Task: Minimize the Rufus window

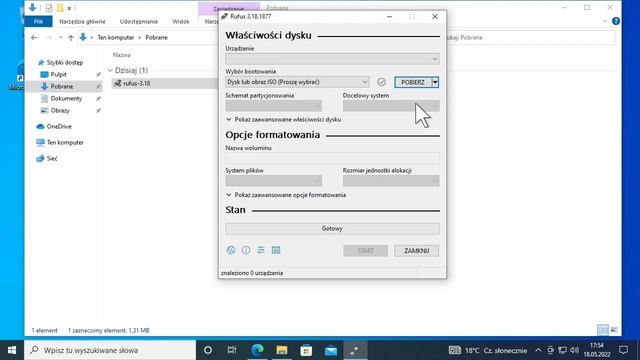Action: click(389, 16)
